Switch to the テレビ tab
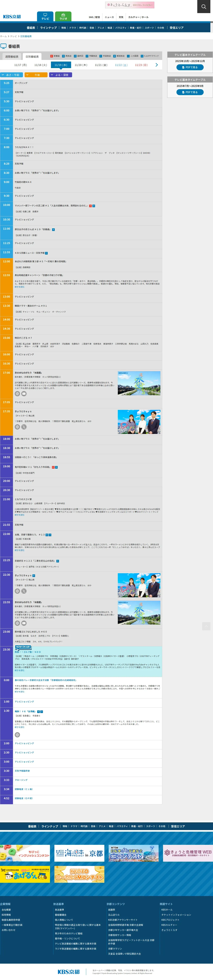This screenshot has width=213, height=980. coord(45,17)
